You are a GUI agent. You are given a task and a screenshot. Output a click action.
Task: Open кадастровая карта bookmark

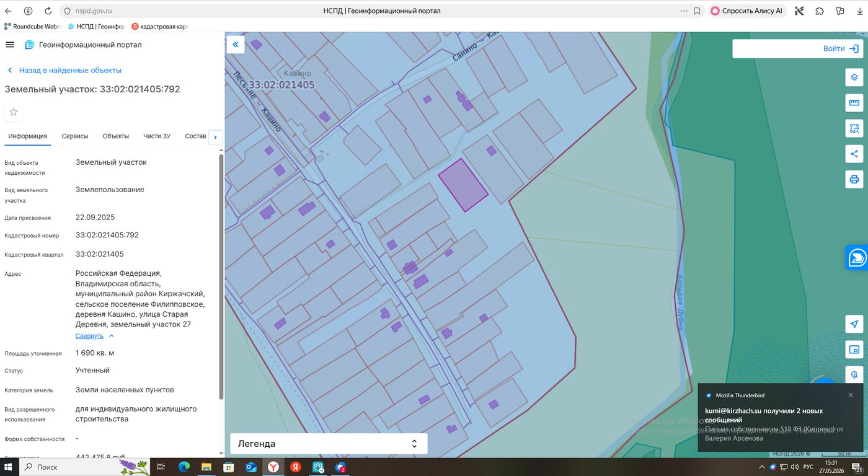160,27
